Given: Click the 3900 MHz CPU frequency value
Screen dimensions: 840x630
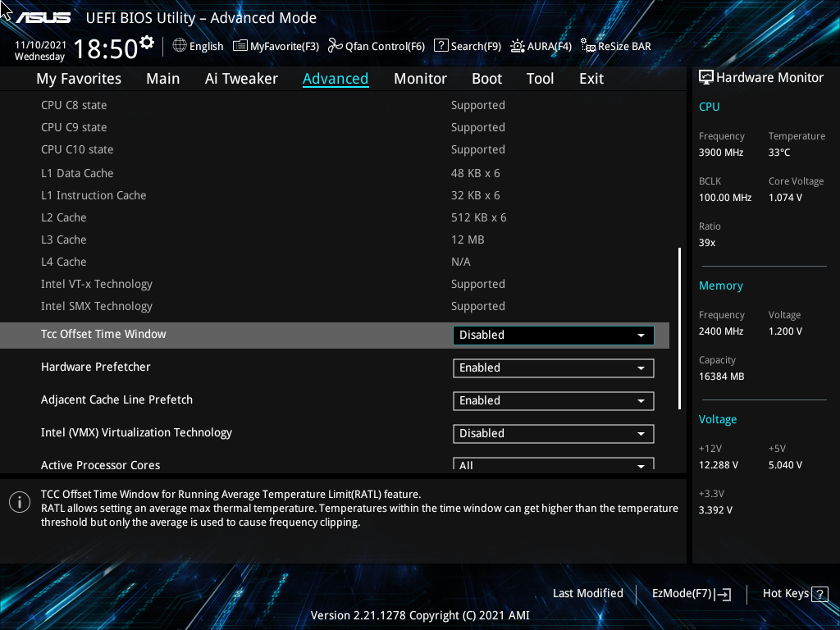Looking at the screenshot, I should point(720,153).
